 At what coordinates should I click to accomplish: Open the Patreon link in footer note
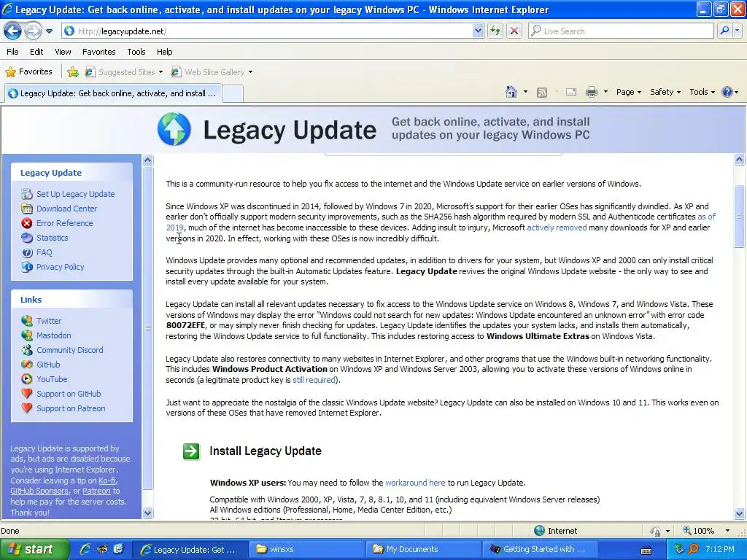click(x=97, y=491)
